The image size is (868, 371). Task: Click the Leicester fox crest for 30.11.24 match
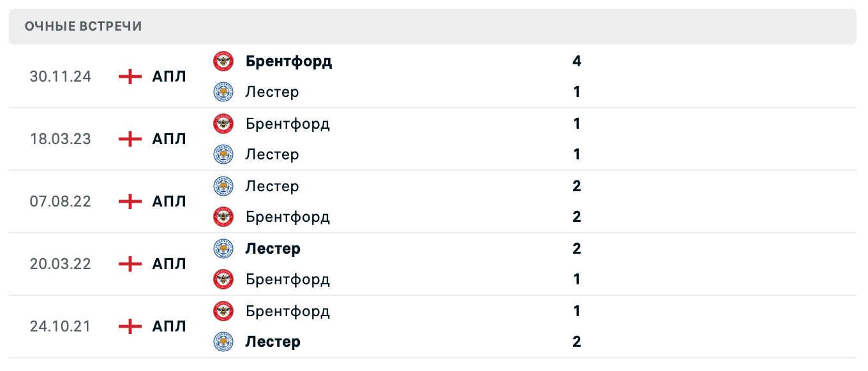pyautogui.click(x=223, y=92)
